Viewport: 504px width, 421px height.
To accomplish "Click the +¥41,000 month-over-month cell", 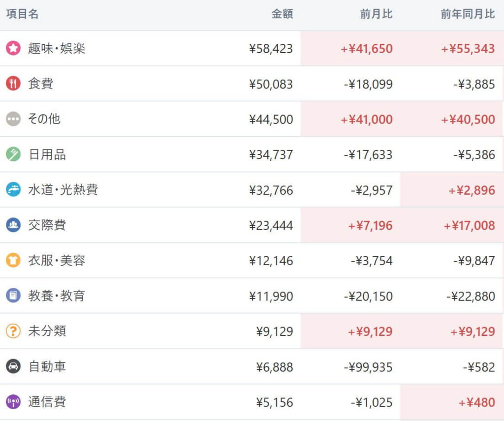I will coord(366,120).
